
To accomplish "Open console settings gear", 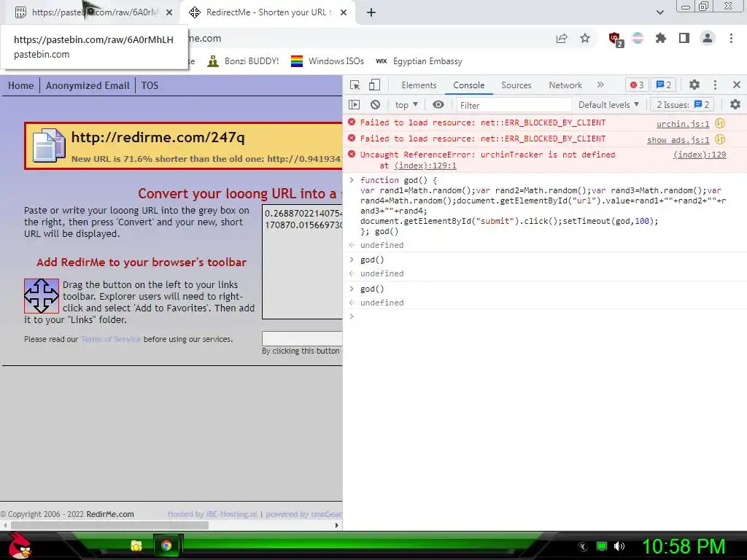I will [x=735, y=104].
